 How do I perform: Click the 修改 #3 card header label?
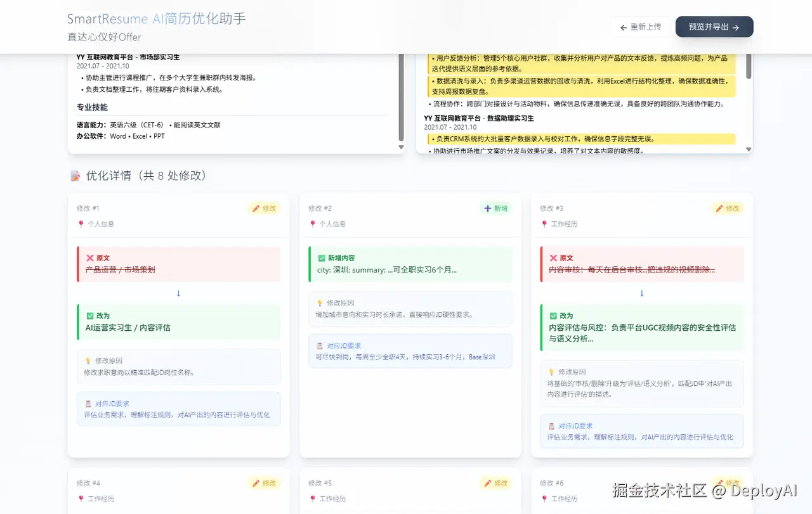coord(551,209)
